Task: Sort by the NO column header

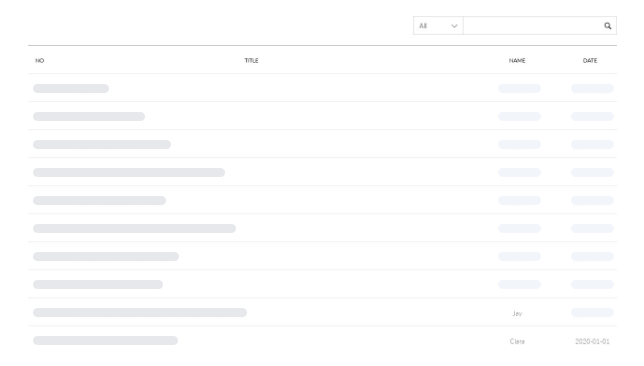Action: (x=39, y=60)
